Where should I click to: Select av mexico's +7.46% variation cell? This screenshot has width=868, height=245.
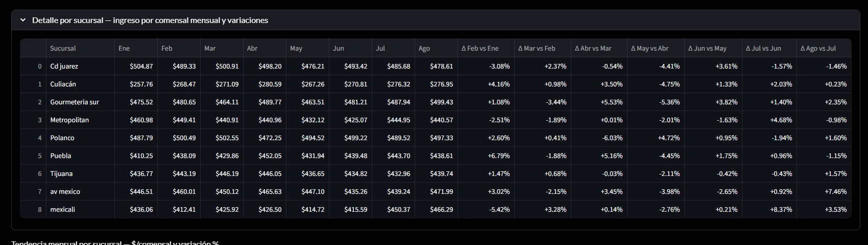(836, 191)
